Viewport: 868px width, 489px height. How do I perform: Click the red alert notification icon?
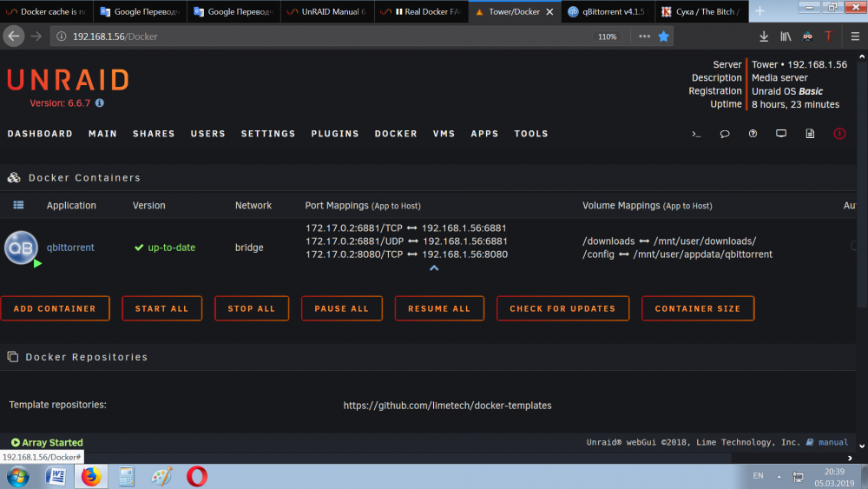point(839,134)
